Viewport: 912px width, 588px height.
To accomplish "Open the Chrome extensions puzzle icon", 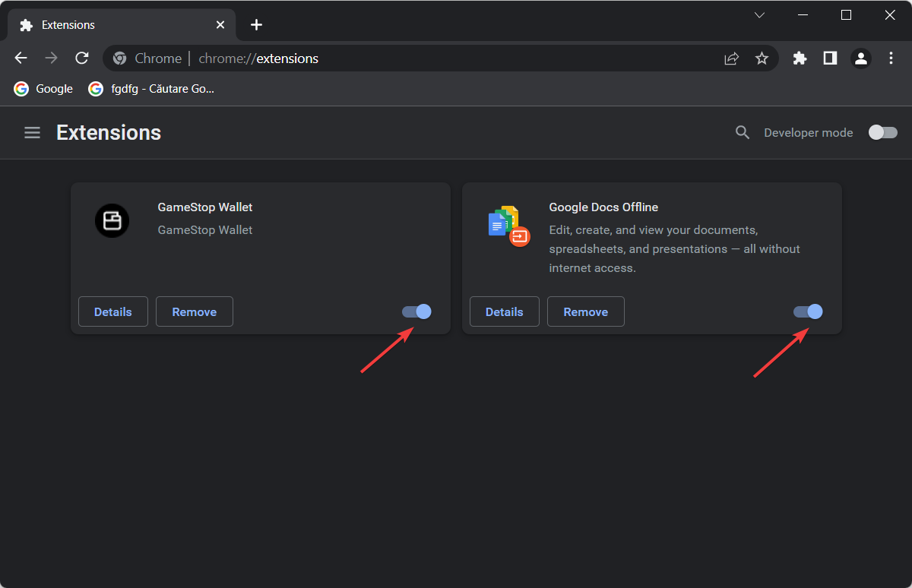I will point(800,58).
